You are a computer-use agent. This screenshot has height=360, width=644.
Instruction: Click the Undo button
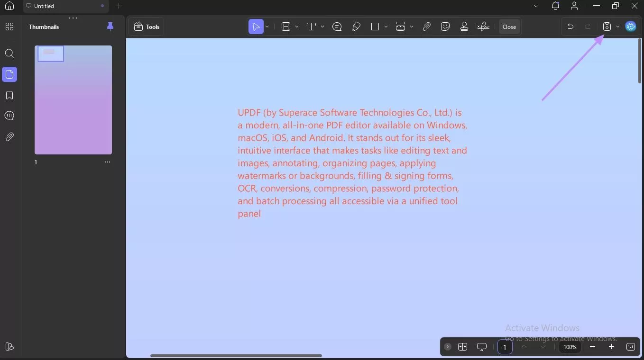[x=570, y=27]
